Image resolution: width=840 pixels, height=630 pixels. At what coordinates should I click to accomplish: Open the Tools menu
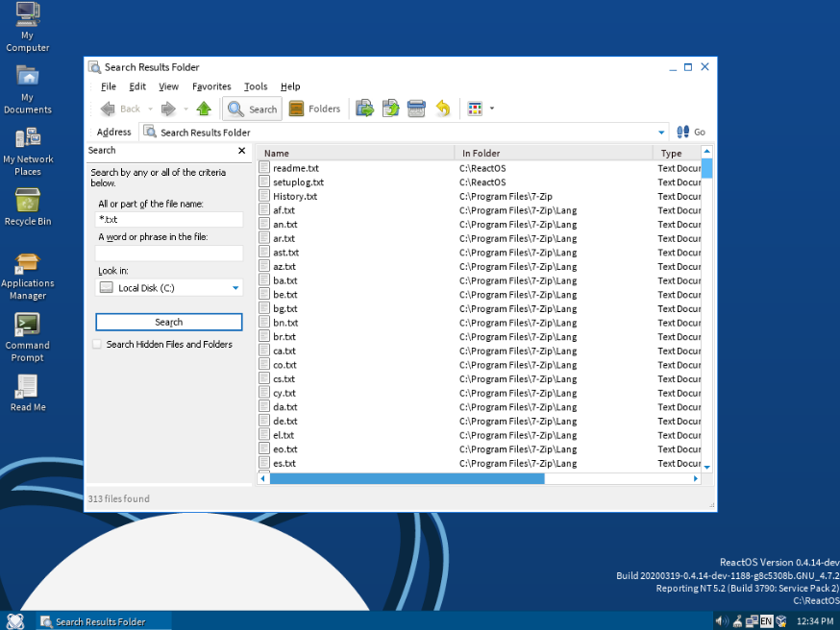pyautogui.click(x=256, y=86)
